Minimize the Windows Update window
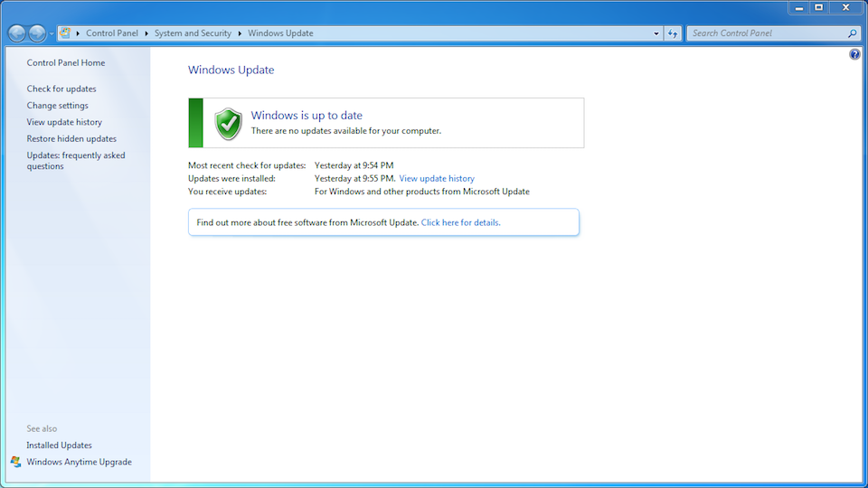Viewport: 868px width, 488px height. tap(798, 8)
